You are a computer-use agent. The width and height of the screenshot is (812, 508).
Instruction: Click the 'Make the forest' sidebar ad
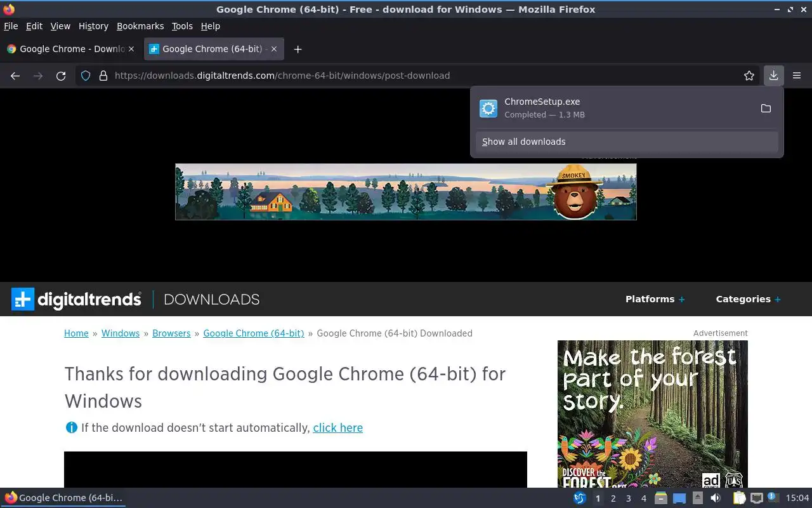click(x=653, y=414)
